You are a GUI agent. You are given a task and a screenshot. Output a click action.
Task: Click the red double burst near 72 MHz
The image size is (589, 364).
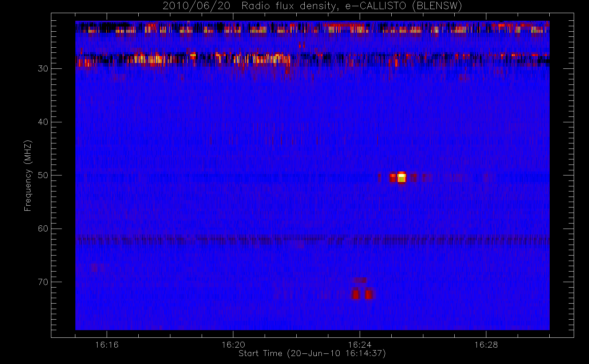pos(363,294)
